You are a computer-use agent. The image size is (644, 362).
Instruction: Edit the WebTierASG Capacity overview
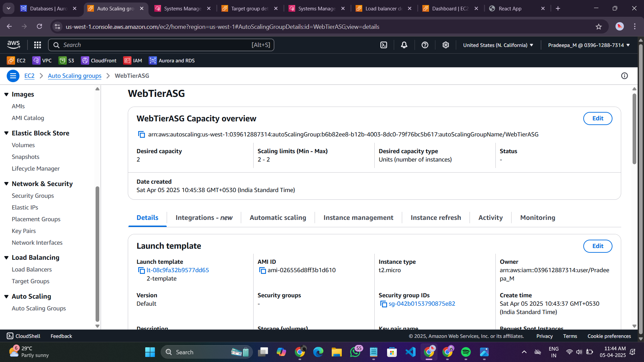(x=598, y=118)
